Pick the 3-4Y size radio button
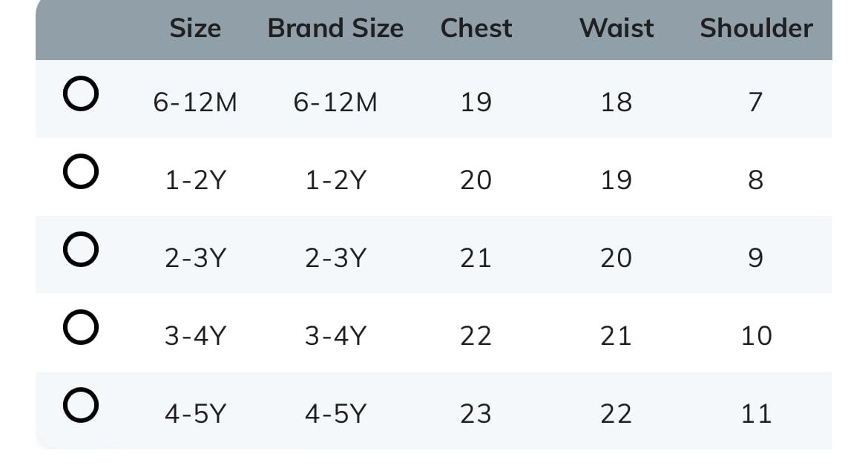Image resolution: width=868 pixels, height=474 pixels. coord(81,328)
